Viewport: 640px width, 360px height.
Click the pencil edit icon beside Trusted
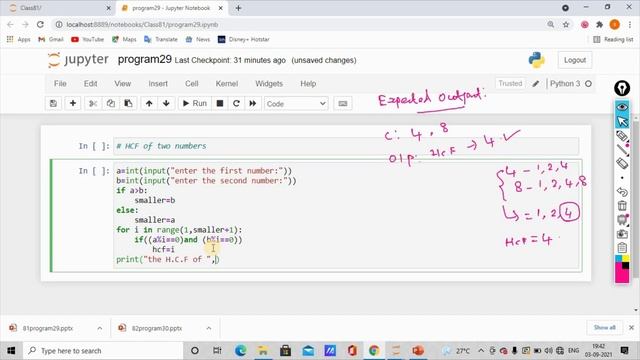click(536, 84)
